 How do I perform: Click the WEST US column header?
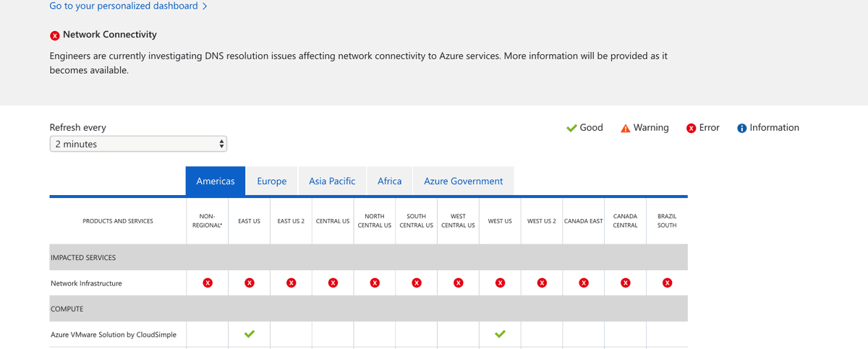tap(500, 221)
